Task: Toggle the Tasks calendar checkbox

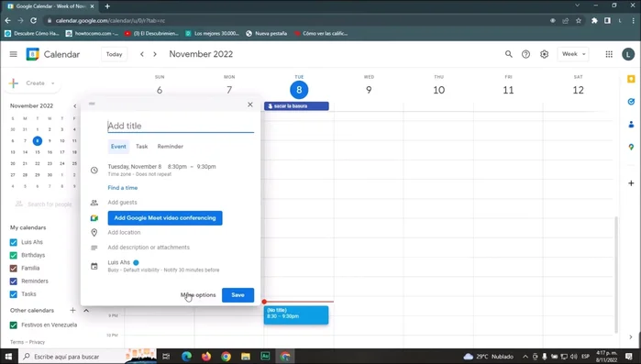Action: [x=14, y=294]
